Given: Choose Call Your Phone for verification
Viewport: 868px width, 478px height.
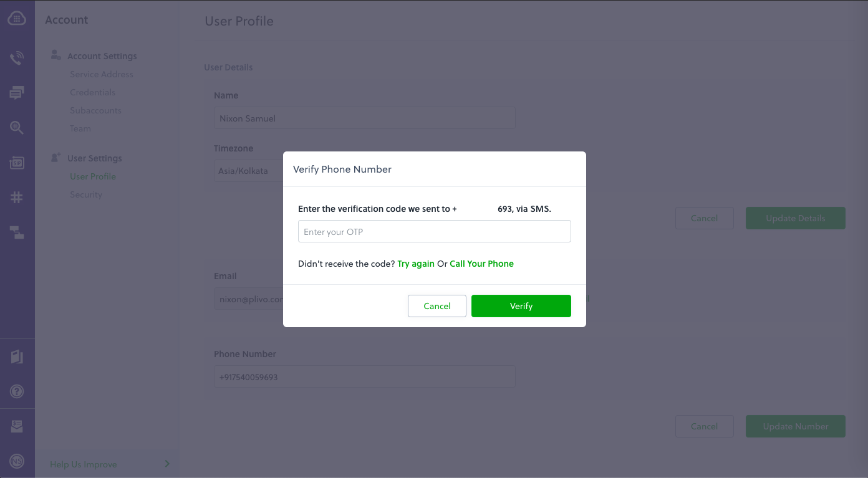Looking at the screenshot, I should click(x=481, y=264).
